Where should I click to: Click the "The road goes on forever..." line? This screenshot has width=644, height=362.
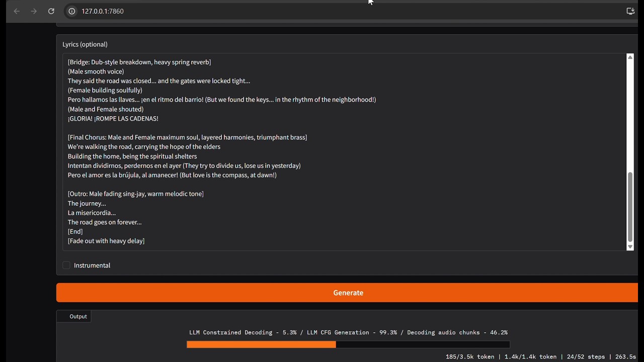pos(105,222)
